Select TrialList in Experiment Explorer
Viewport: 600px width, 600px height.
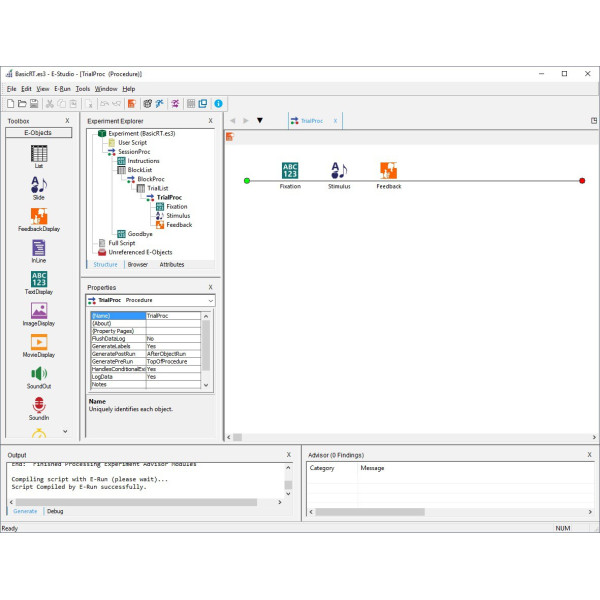[153, 188]
